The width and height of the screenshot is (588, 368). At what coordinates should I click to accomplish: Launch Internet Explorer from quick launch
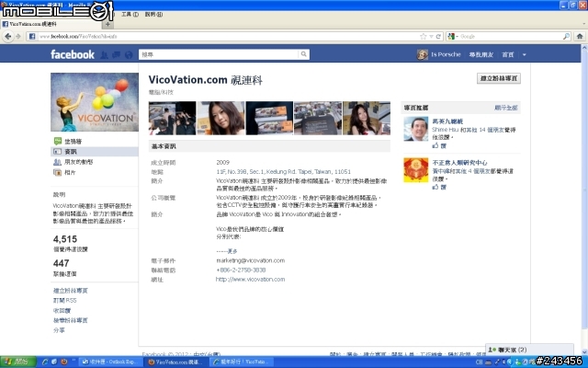[45, 362]
